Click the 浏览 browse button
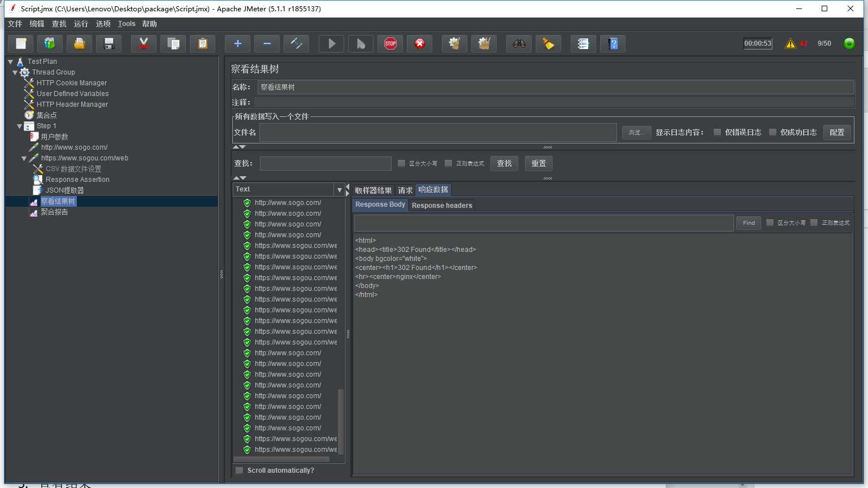Viewport: 868px width, 488px height. [x=636, y=132]
